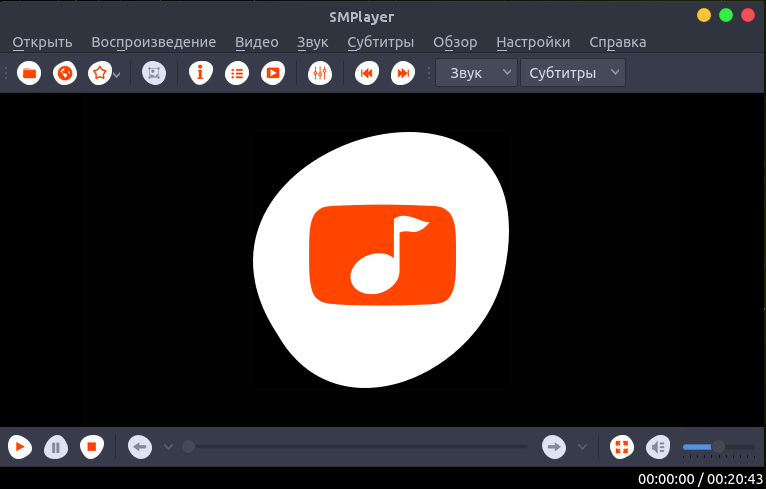Take a screenshot with the capture icon
This screenshot has width=766, height=489.
(154, 73)
